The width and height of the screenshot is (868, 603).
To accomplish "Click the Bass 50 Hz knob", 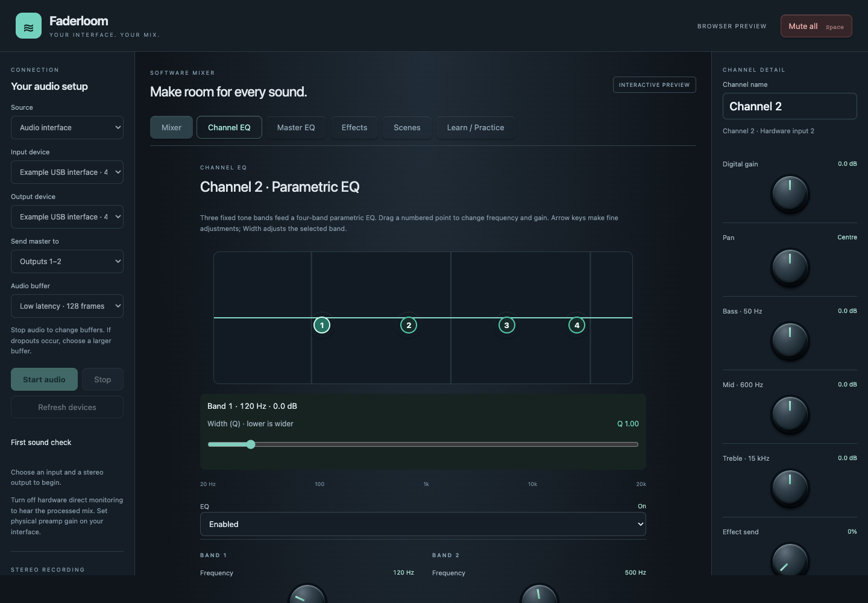I will pos(790,341).
